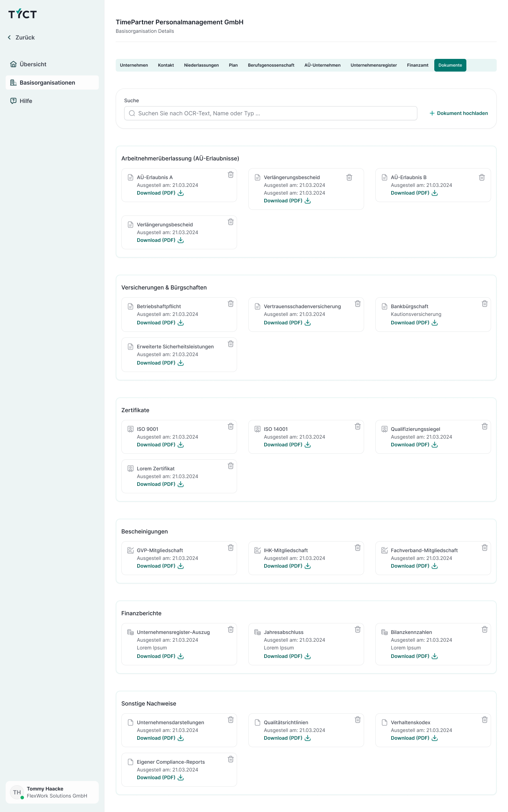Delete the Lorem Zertifikat entry

pos(231,466)
